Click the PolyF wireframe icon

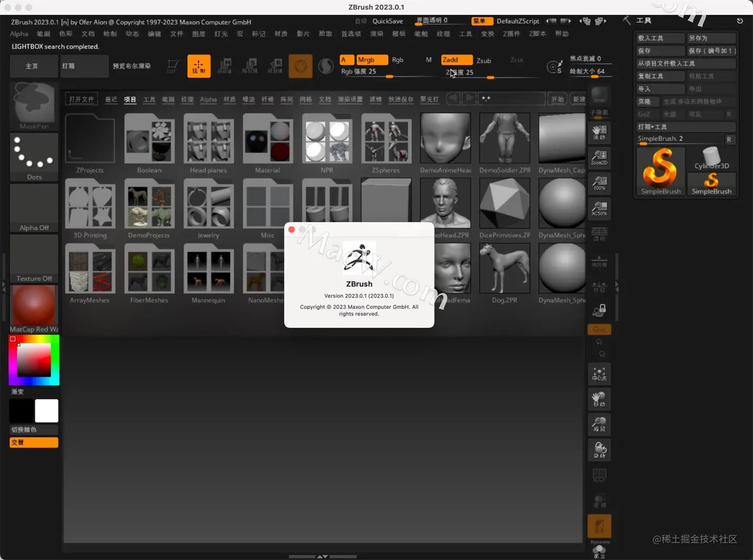pos(599,475)
